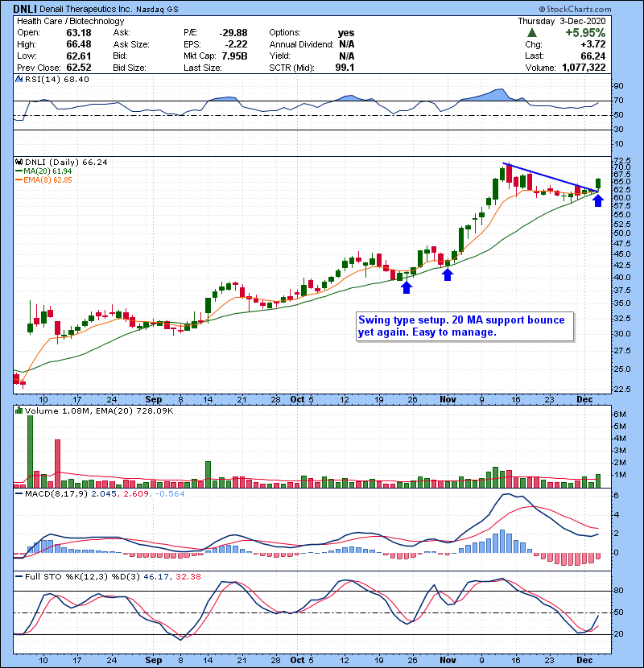
Task: Click the Dec label on price chart axis
Action: point(584,399)
